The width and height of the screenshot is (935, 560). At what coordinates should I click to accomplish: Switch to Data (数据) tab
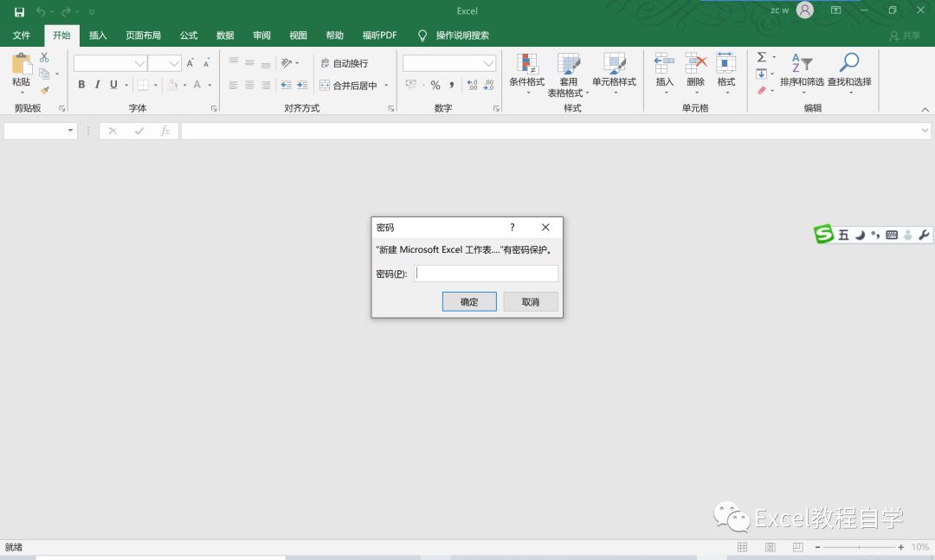click(x=225, y=35)
